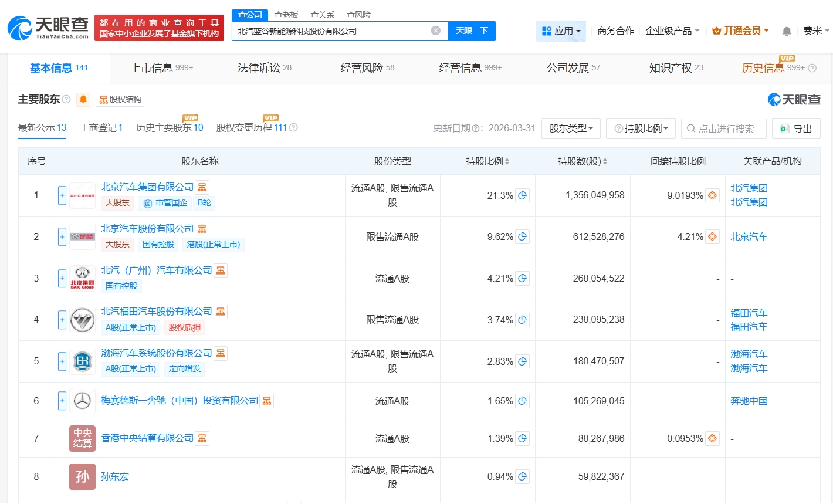Switch to 知识产权 tab

pyautogui.click(x=676, y=68)
